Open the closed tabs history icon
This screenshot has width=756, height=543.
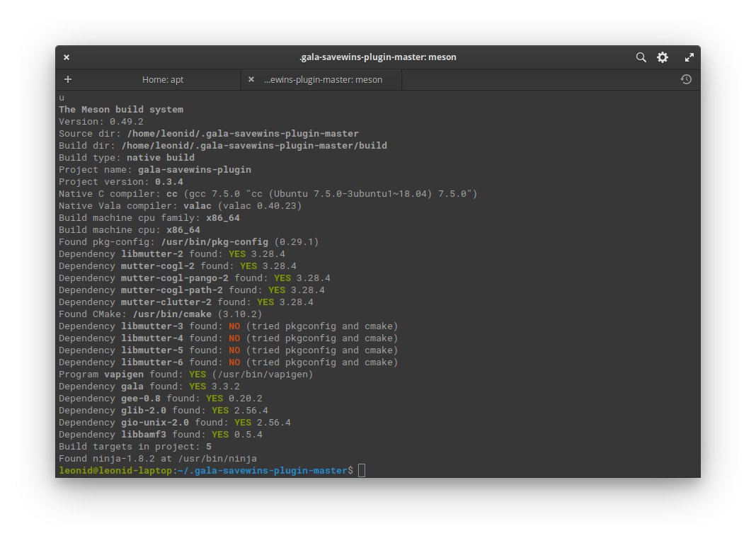point(686,79)
